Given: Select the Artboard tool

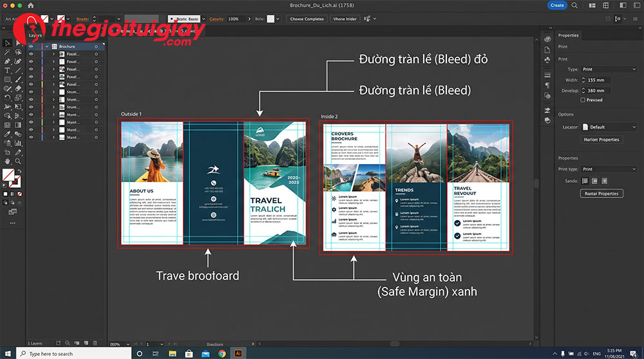Looking at the screenshot, I should (7, 152).
